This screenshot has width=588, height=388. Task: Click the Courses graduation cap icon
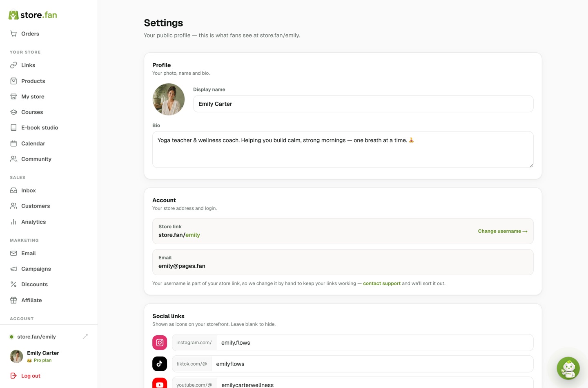click(13, 112)
